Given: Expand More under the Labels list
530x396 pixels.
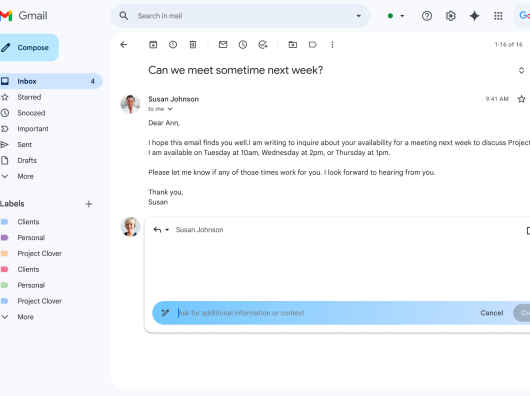Looking at the screenshot, I should click(25, 317).
